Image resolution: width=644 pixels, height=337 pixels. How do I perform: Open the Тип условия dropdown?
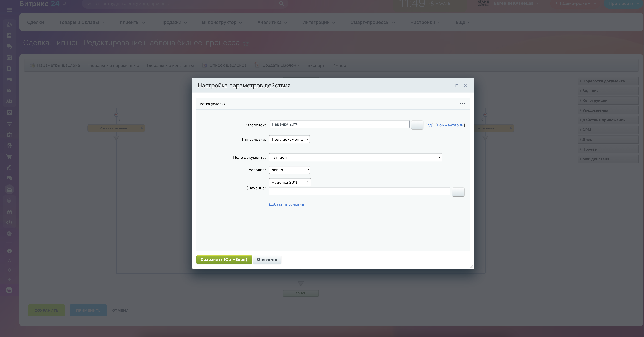289,139
